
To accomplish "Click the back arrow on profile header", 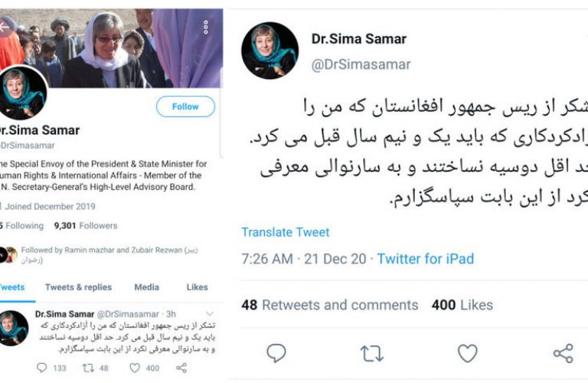I will 3,27.
